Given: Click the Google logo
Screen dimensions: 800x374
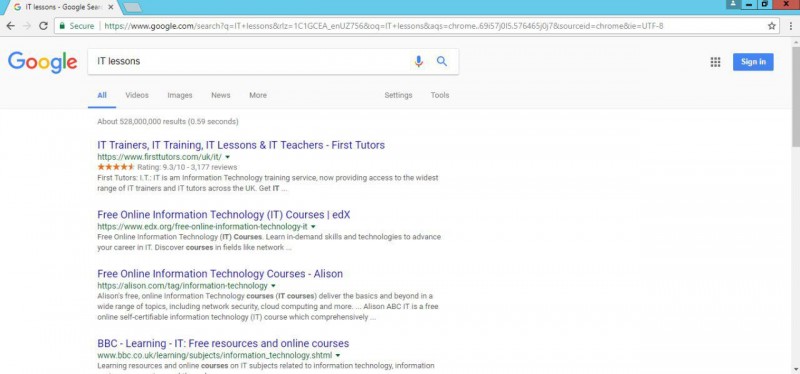Looking at the screenshot, I should [x=43, y=62].
